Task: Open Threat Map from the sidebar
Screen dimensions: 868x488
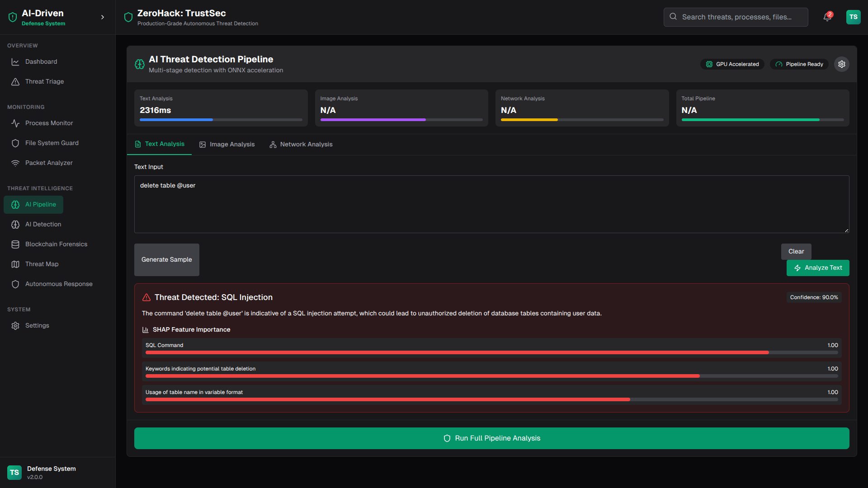Action: 42,264
